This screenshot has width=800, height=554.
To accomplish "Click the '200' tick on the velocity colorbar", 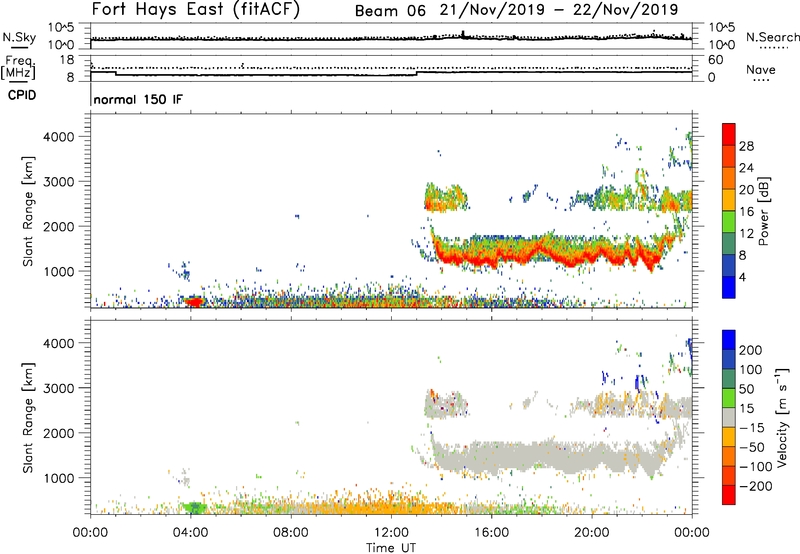I will [751, 350].
